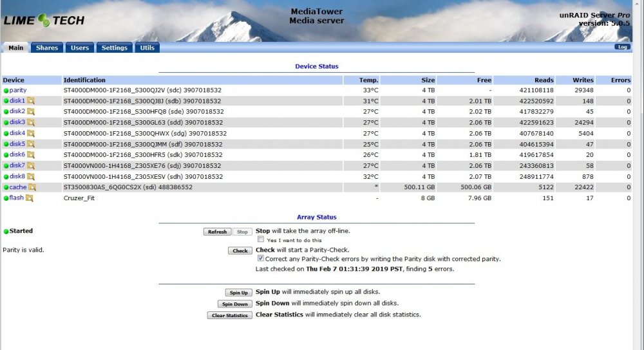Click the Spin Down button
Image resolution: width=644 pixels, height=350 pixels.
tap(235, 304)
